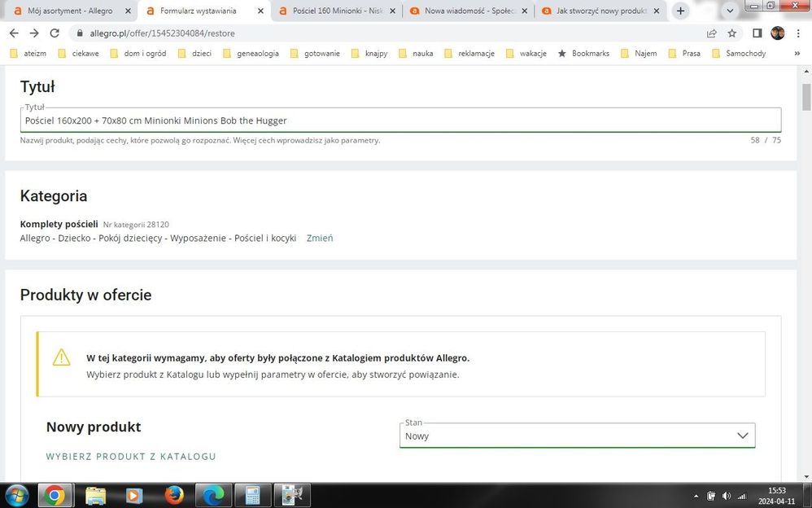This screenshot has width=812, height=508.
Task: Open the wakacje bookmarks folder
Action: point(526,54)
